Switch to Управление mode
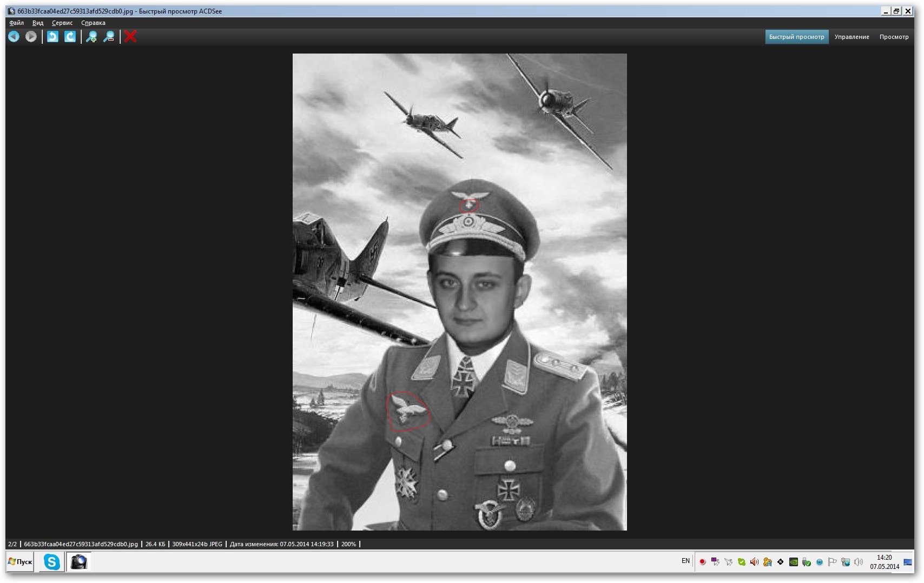924x583 pixels. pos(852,37)
